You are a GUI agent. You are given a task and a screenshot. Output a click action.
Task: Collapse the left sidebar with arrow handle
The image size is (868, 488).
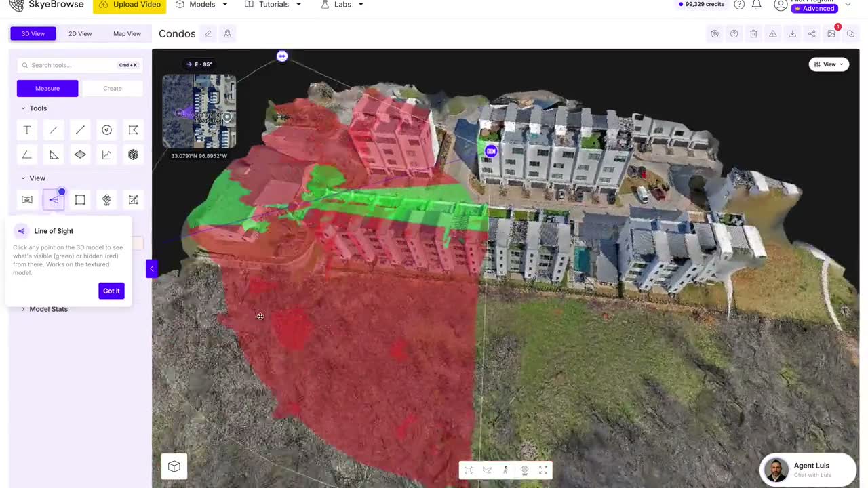pos(152,269)
